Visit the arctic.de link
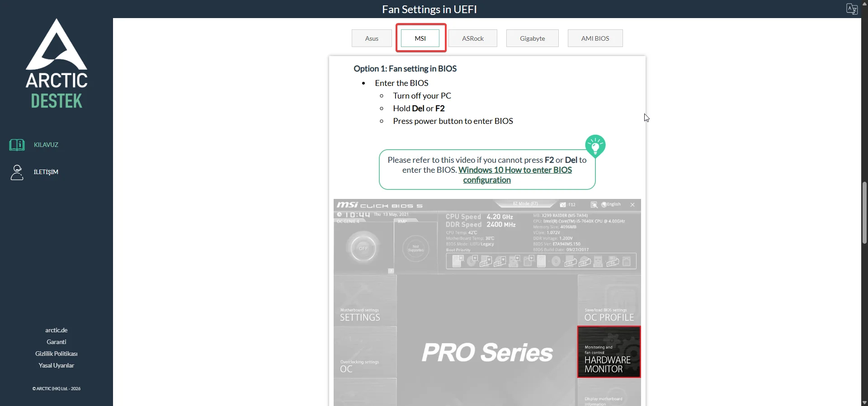 click(x=57, y=330)
